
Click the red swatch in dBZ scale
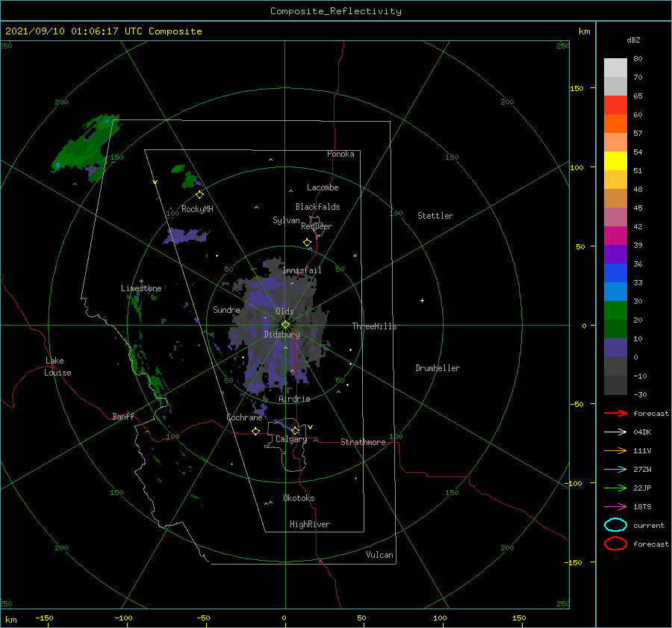(x=615, y=105)
